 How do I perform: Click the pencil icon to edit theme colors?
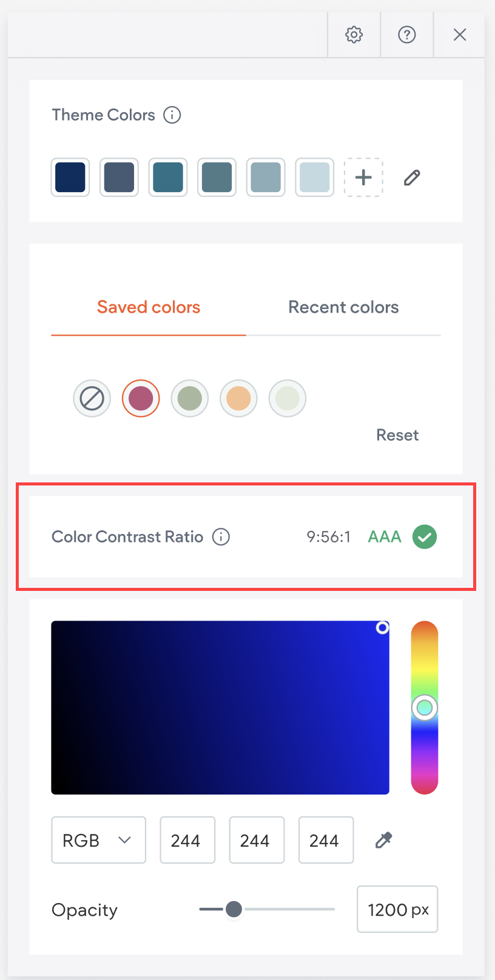pos(412,177)
